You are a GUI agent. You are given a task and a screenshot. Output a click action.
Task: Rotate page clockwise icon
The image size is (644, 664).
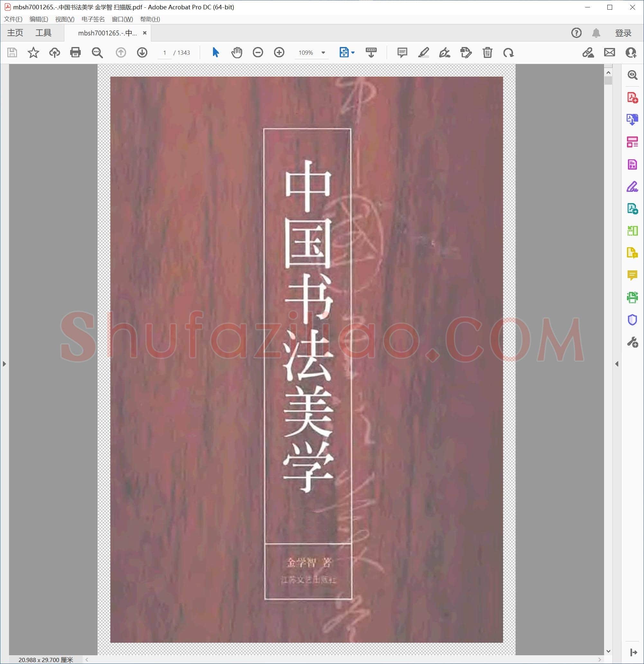click(508, 52)
